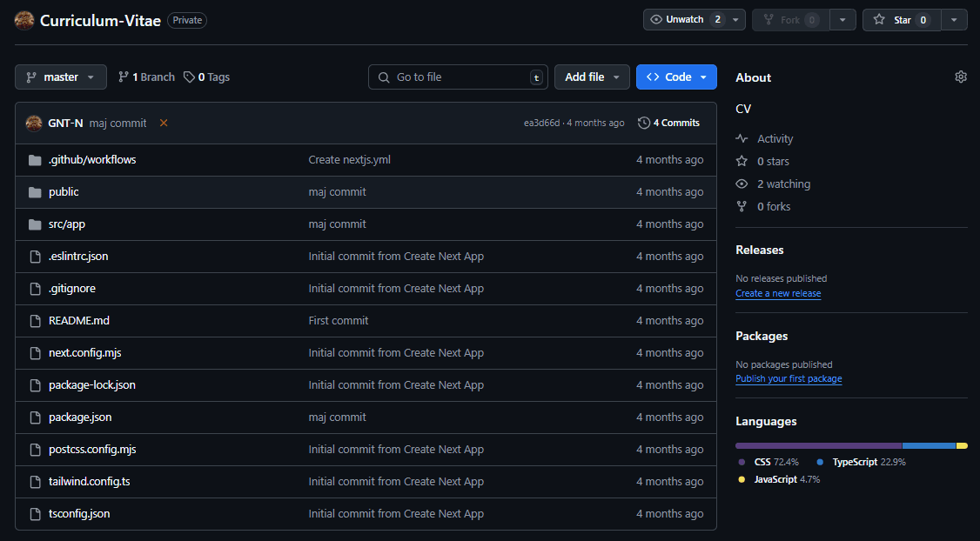
Task: Click the 1 Branch icon link
Action: tap(124, 77)
